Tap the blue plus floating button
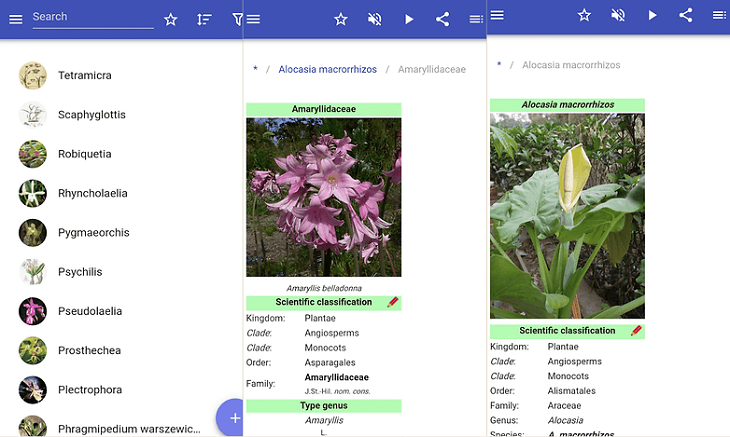The height and width of the screenshot is (437, 730). point(230,417)
